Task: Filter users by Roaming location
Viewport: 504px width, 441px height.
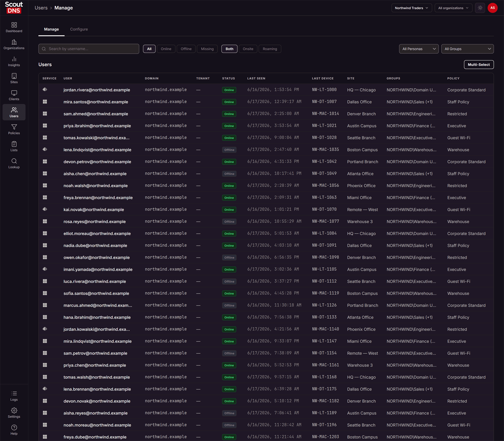Action: click(x=270, y=49)
